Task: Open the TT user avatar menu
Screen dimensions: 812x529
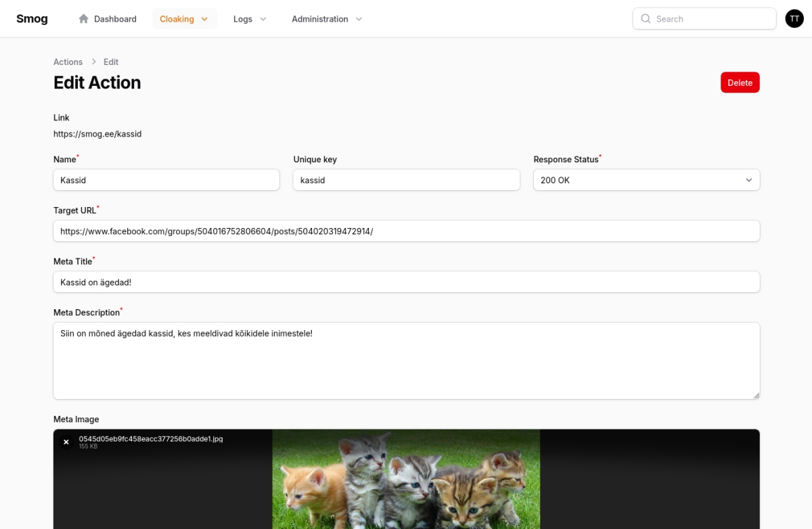Action: [794, 19]
